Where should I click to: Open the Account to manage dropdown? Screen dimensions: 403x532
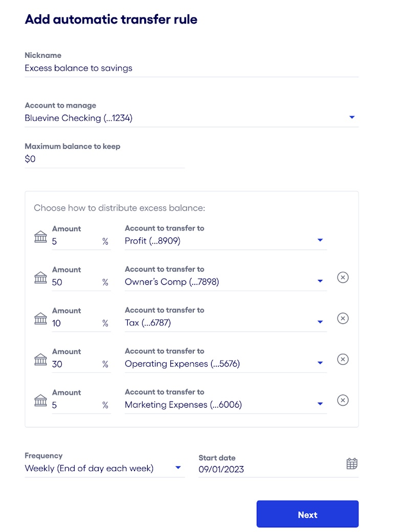tap(352, 117)
